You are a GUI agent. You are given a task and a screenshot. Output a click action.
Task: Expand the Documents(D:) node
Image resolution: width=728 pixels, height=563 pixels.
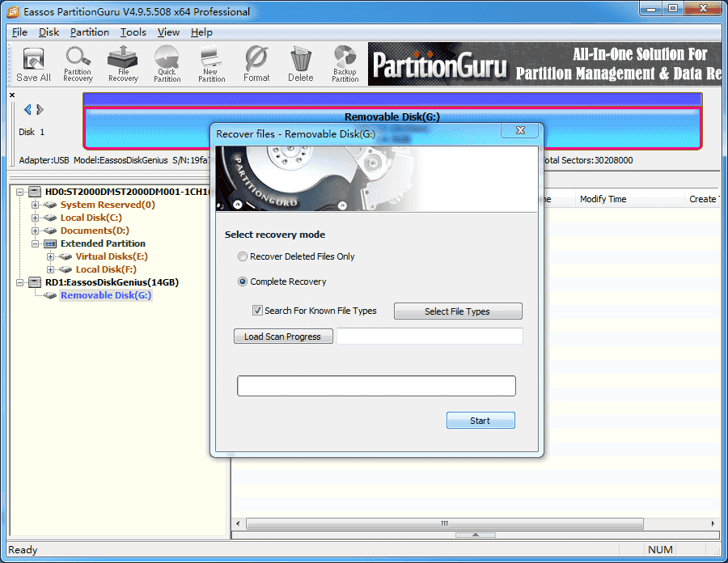pos(35,231)
